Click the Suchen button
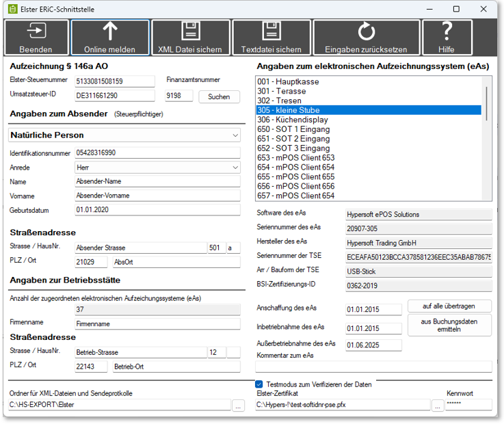The image size is (504, 424). tap(219, 97)
